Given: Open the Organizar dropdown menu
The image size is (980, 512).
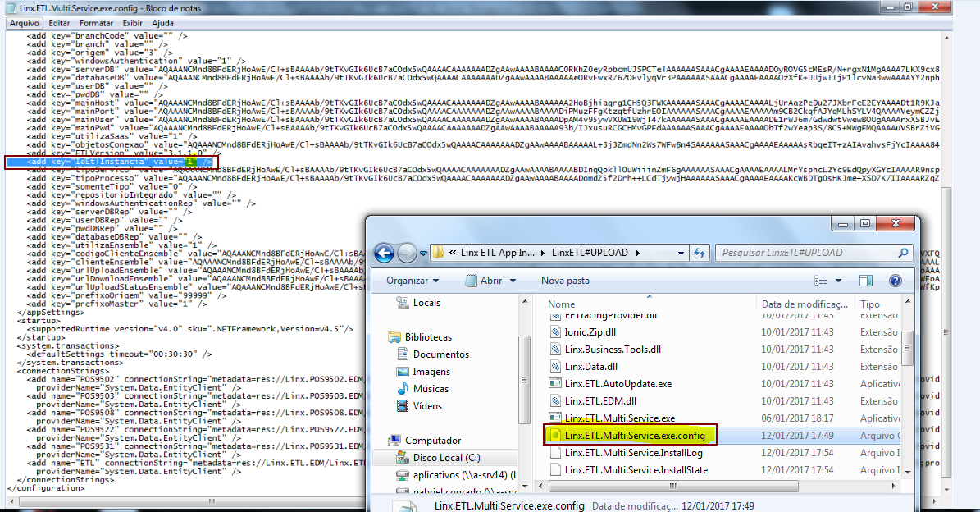Looking at the screenshot, I should pos(412,281).
